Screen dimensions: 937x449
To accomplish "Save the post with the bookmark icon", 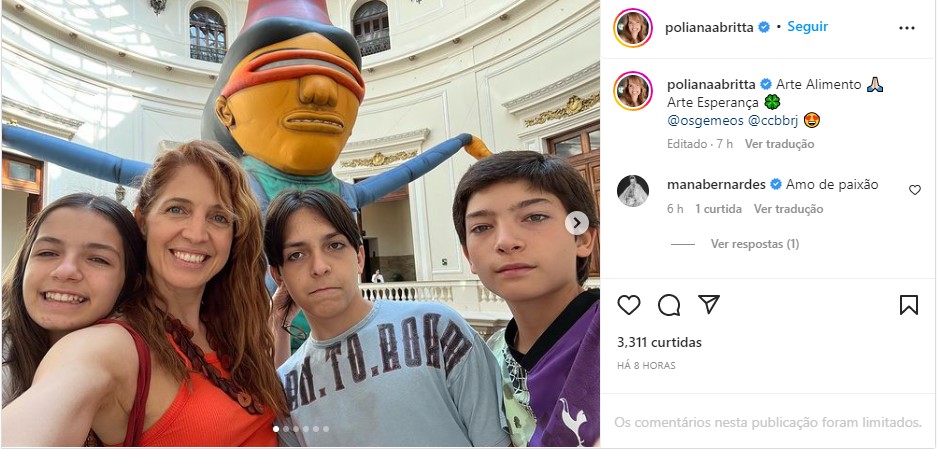I will pyautogui.click(x=909, y=305).
